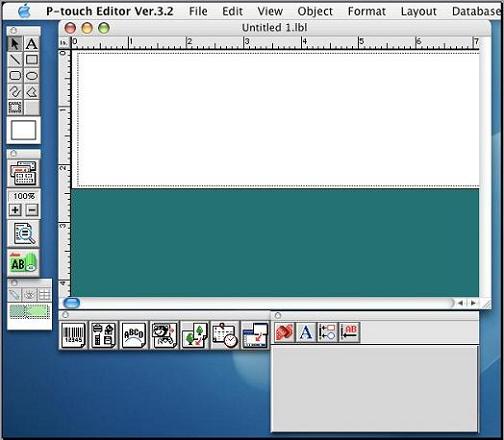The image size is (504, 440).
Task: Click the magnifier zoom-to-fit icon
Action: 24,233
